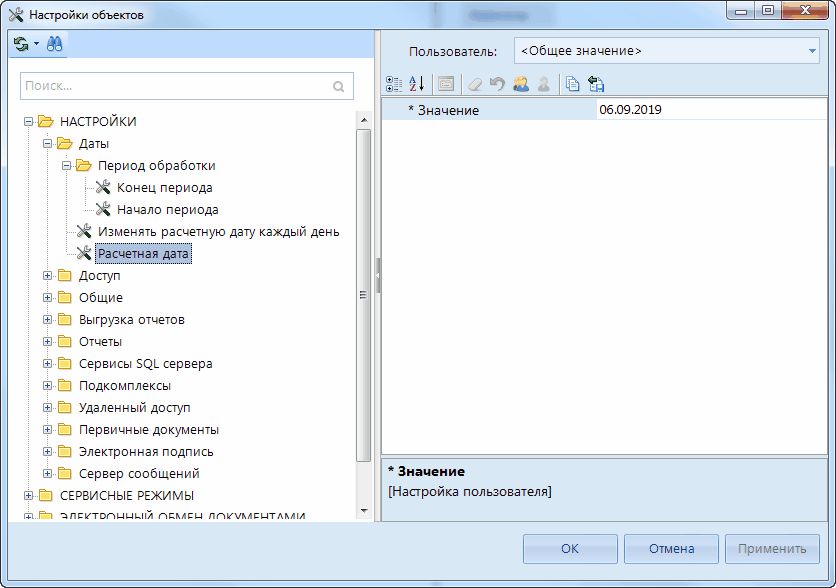Click the copy settings icon

(573, 84)
